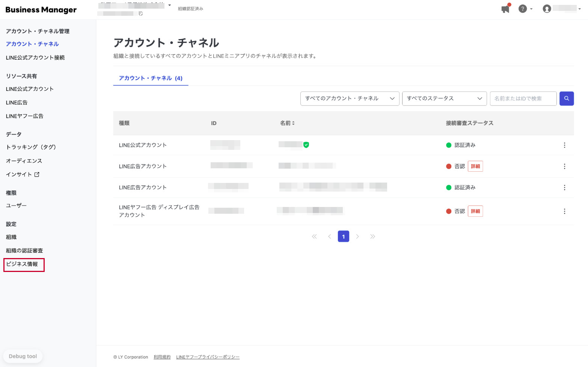Open more options for first LINE広告アカウント row

point(564,166)
